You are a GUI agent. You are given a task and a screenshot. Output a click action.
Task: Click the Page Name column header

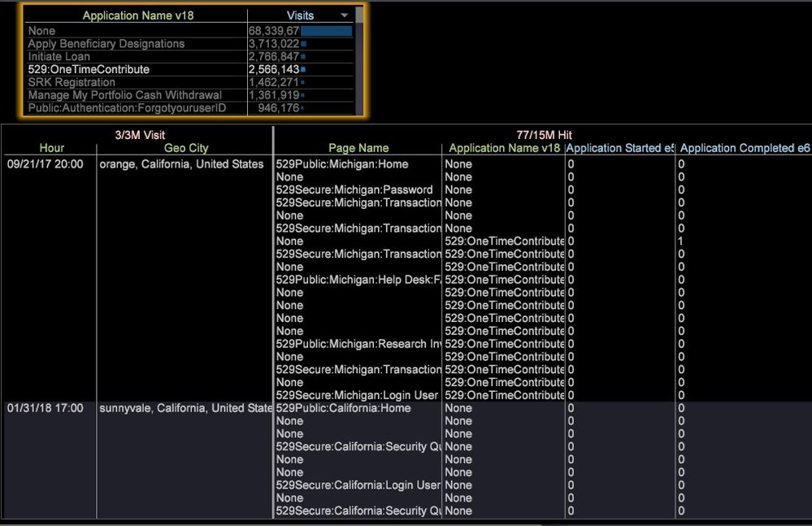[358, 148]
